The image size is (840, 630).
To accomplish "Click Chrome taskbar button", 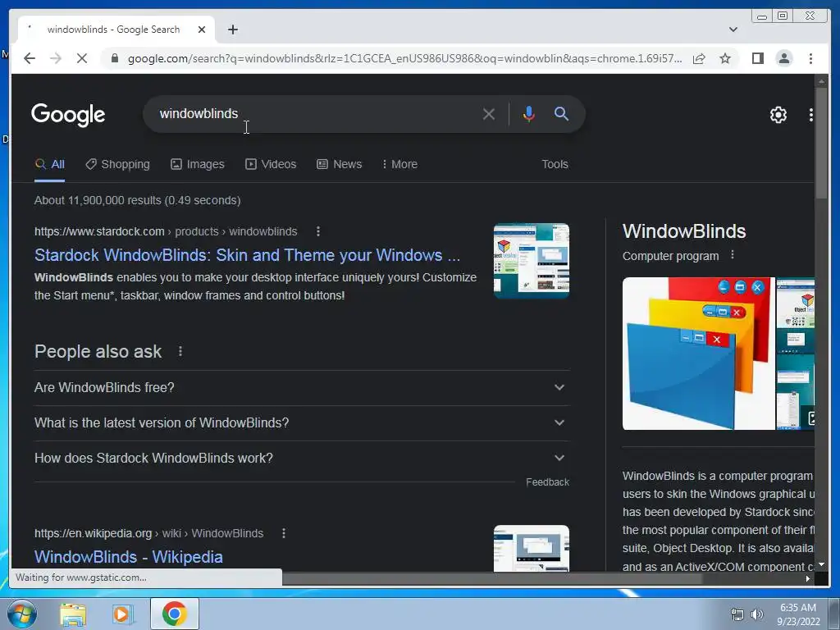I will point(174,614).
